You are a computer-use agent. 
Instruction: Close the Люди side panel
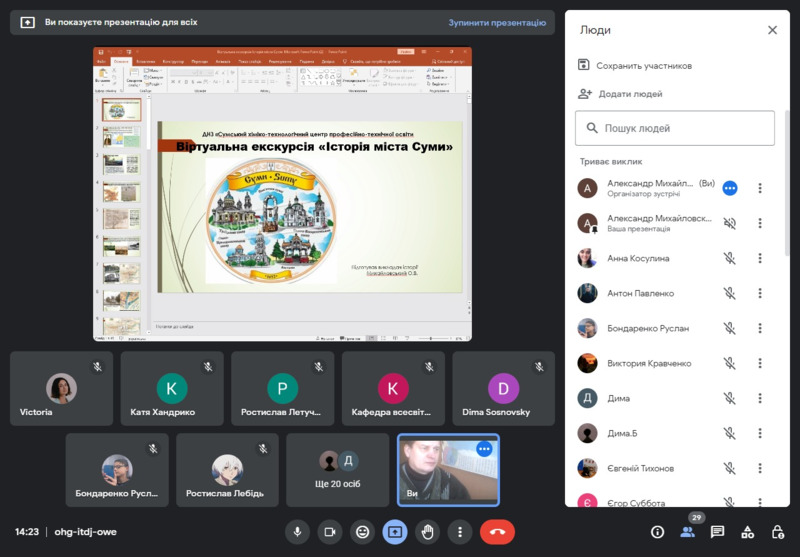coord(772,30)
